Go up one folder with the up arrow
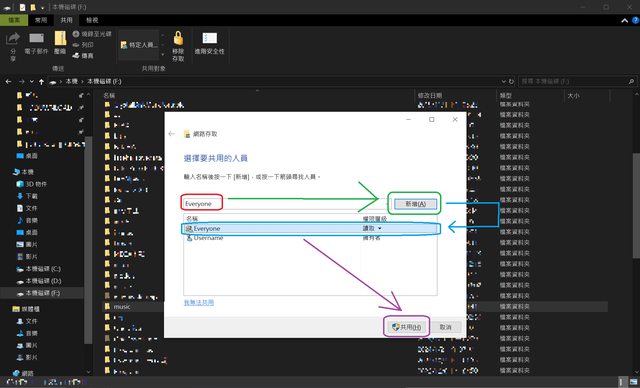 pos(41,82)
